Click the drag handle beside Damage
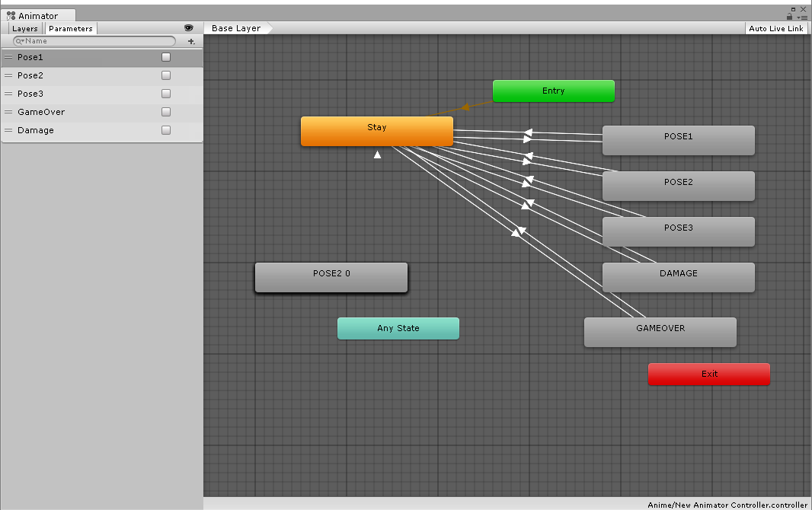 coord(8,130)
